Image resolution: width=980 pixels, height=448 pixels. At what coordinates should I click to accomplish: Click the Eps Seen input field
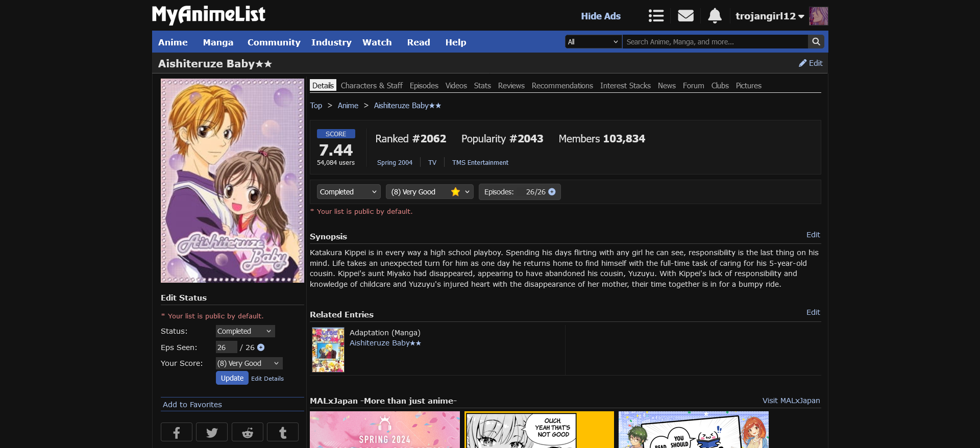tap(226, 347)
